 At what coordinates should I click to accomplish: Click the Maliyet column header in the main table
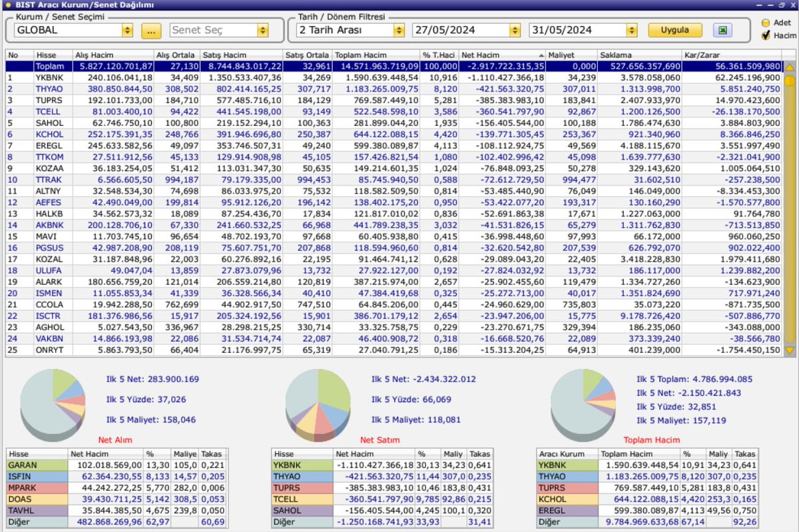coord(571,55)
